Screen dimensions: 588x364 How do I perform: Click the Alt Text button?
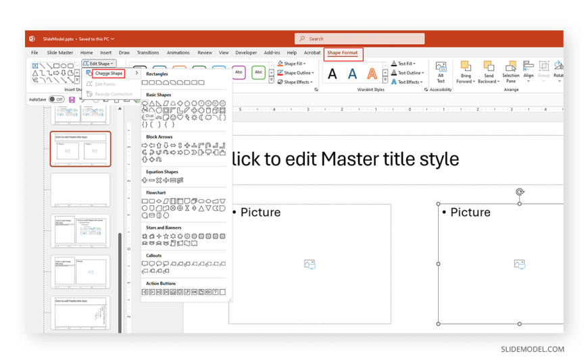point(441,72)
